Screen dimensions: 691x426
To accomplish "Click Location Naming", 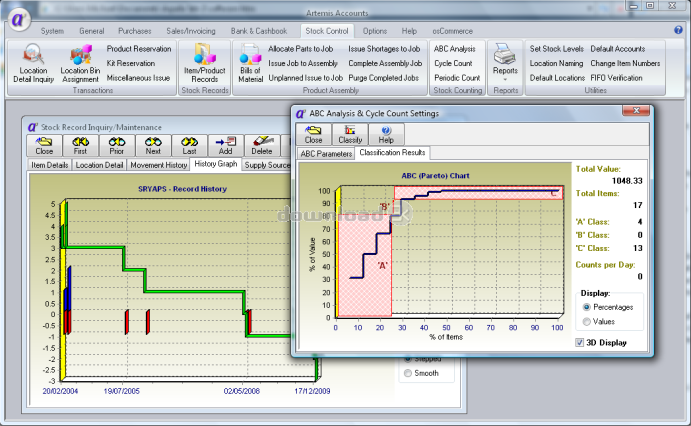I will tap(556, 63).
